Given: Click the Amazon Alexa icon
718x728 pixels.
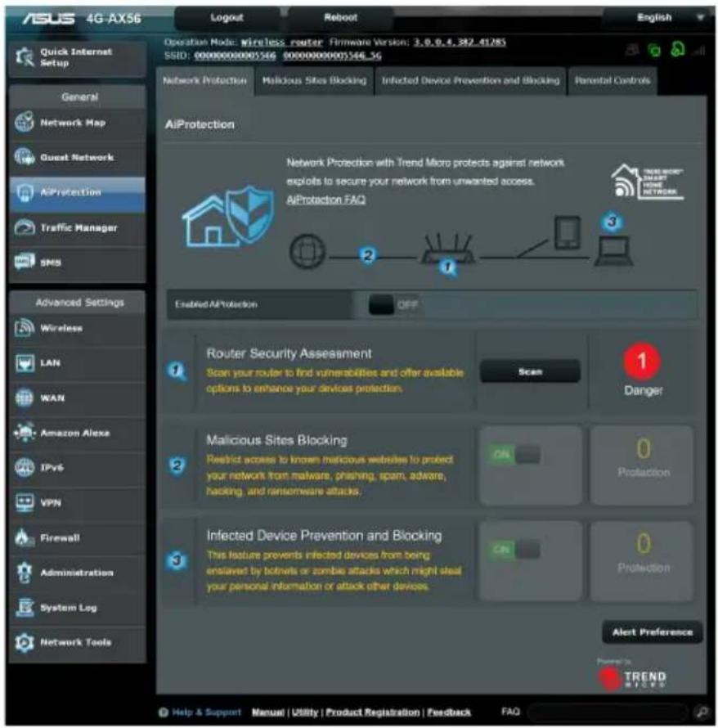Looking at the screenshot, I should [25, 433].
